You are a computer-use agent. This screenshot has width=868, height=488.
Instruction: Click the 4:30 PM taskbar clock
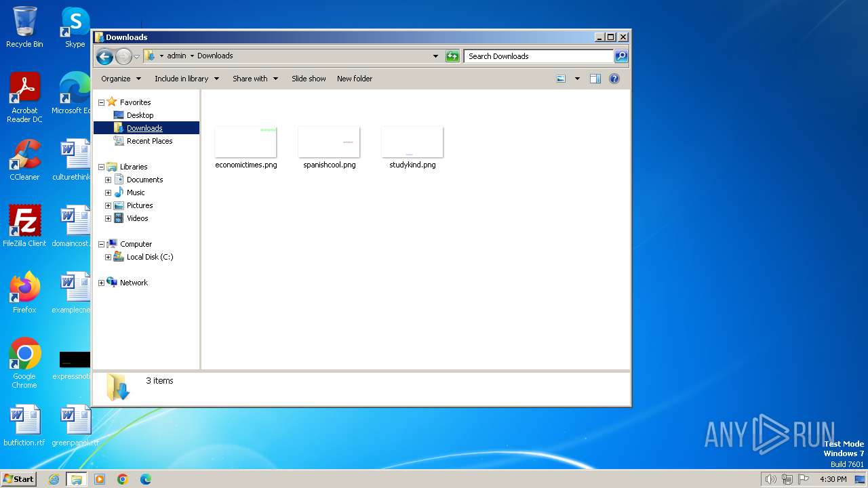tap(833, 479)
